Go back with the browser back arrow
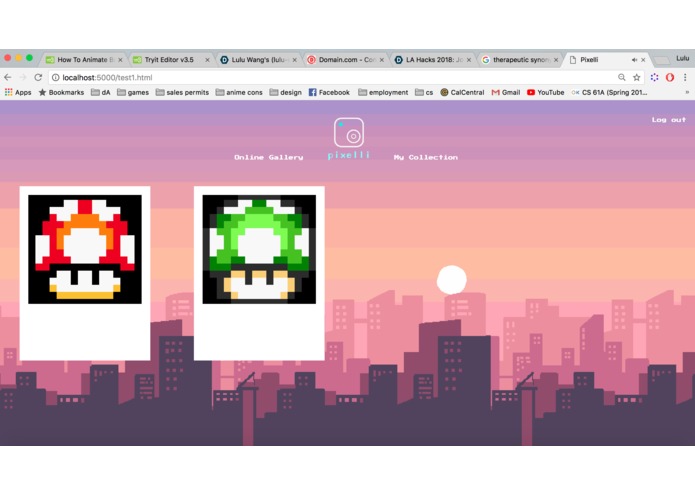This screenshot has width=695, height=494. 8,78
